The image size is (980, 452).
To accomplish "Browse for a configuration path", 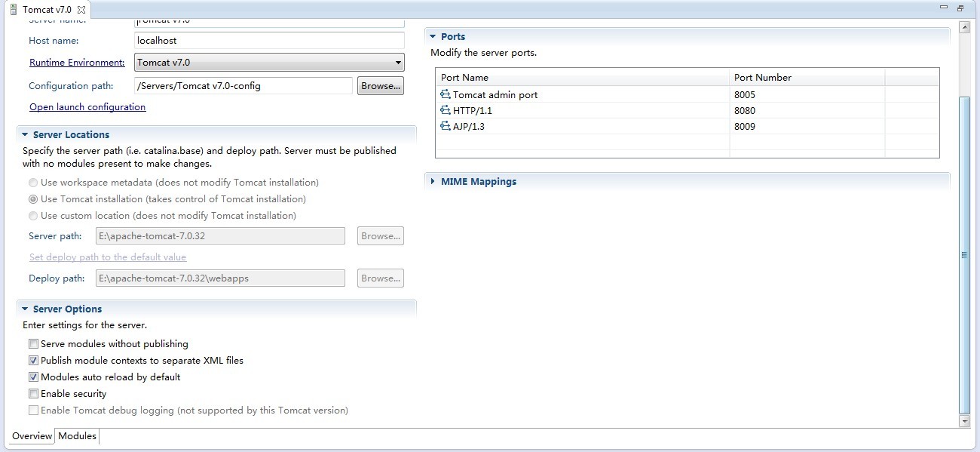I will point(380,85).
